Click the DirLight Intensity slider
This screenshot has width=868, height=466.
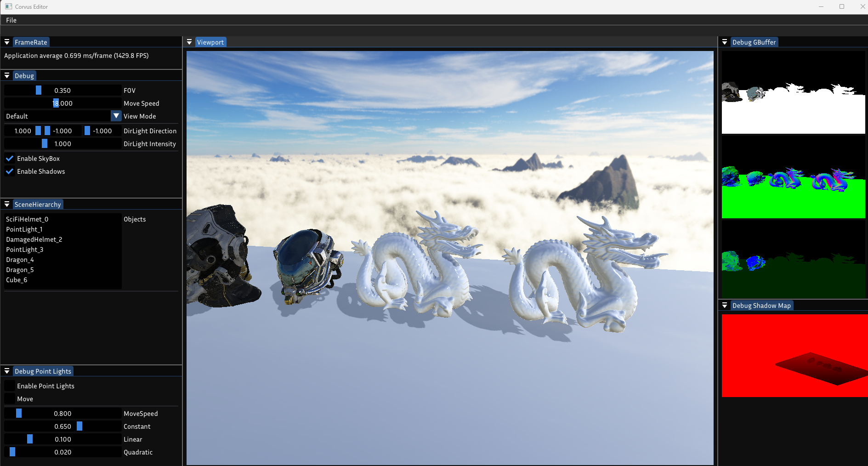coord(62,144)
